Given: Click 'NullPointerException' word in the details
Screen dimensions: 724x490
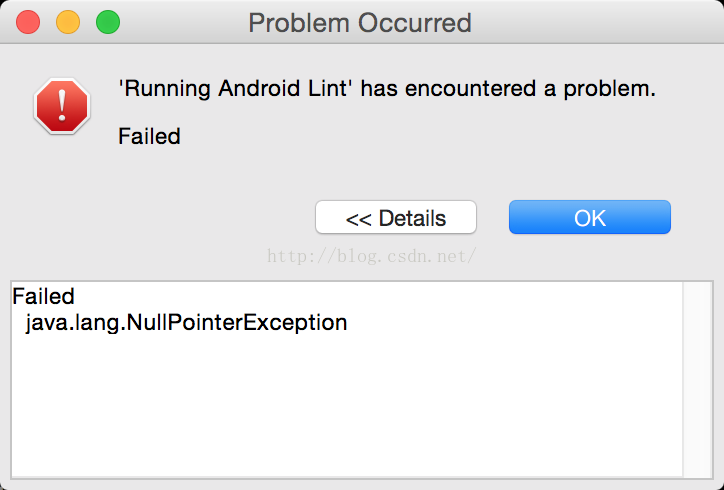Looking at the screenshot, I should tap(236, 323).
